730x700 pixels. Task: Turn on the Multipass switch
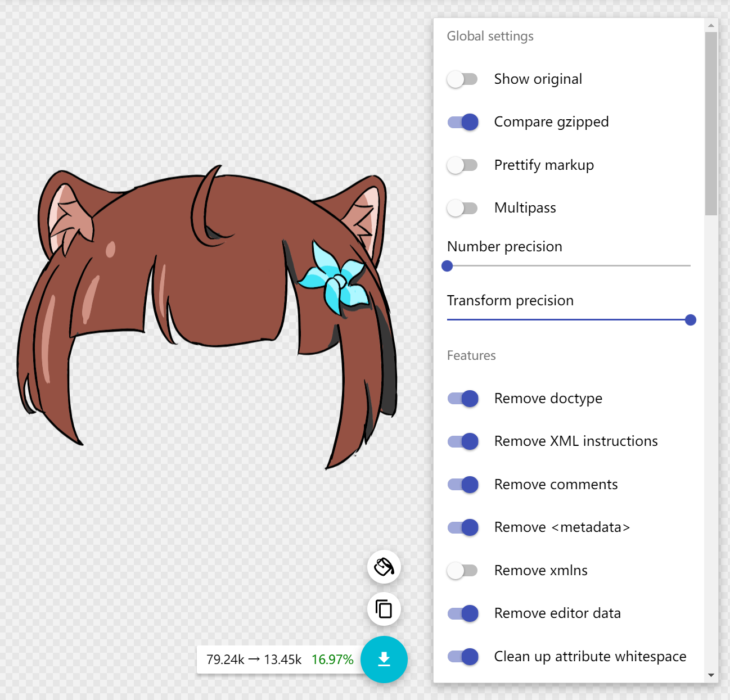click(x=462, y=208)
